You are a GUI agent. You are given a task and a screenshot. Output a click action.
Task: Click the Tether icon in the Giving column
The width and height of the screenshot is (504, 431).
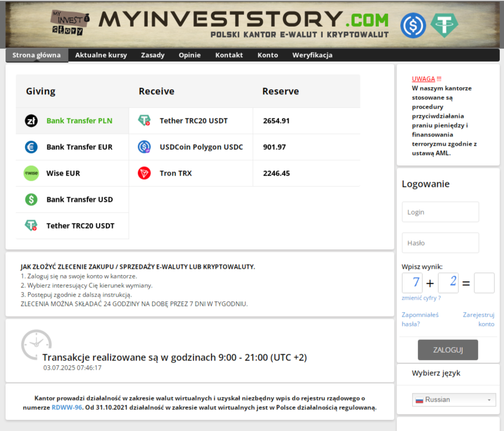31,226
